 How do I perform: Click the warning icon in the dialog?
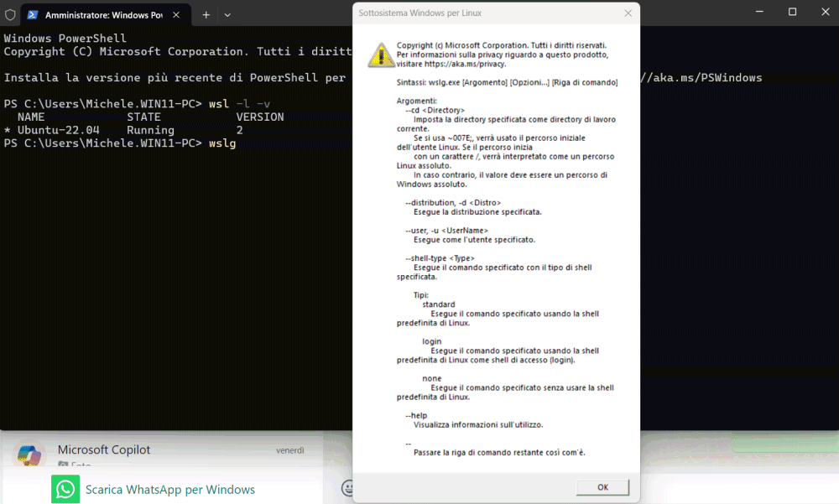(381, 55)
